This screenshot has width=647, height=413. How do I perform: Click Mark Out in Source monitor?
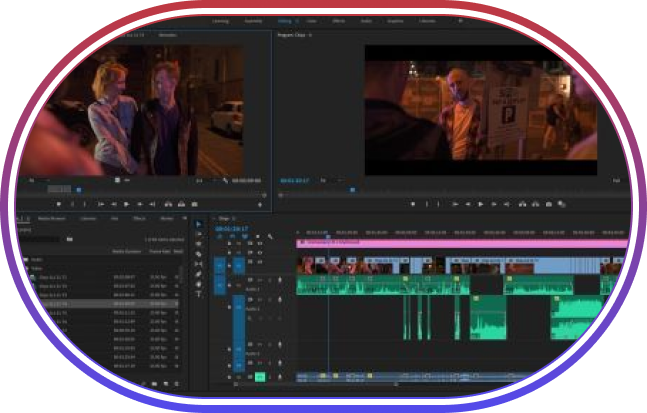(x=85, y=204)
